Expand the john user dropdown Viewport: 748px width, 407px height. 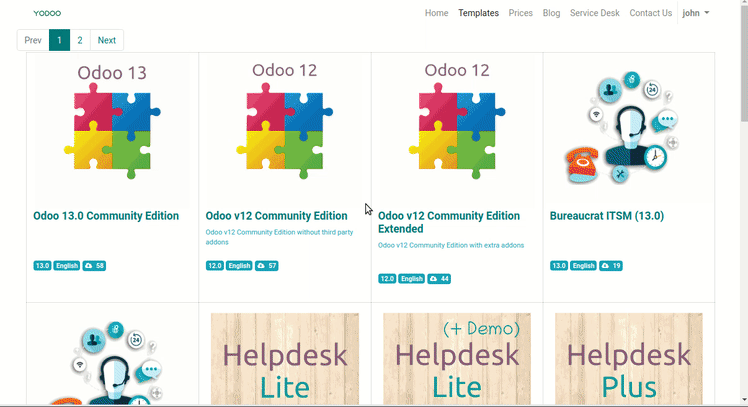click(x=696, y=13)
